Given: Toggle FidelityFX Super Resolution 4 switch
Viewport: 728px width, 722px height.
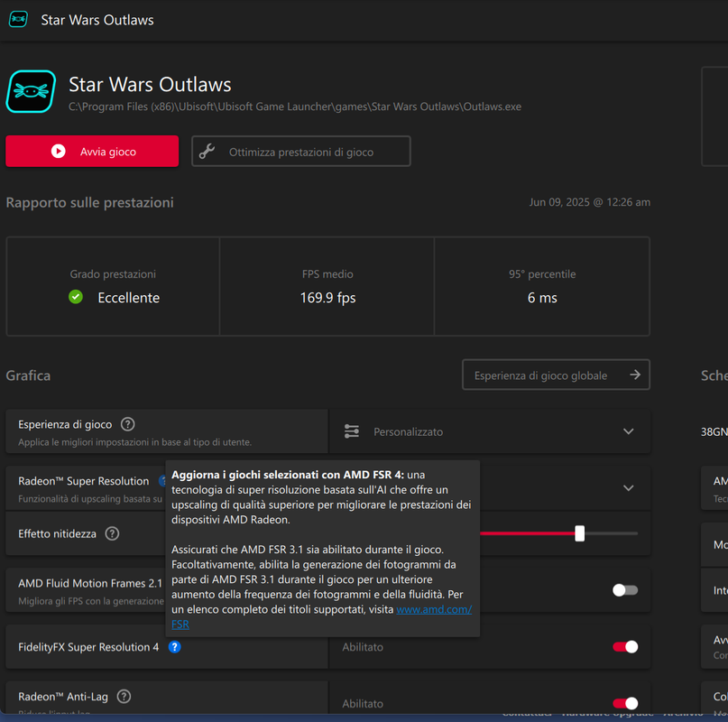Looking at the screenshot, I should click(625, 647).
